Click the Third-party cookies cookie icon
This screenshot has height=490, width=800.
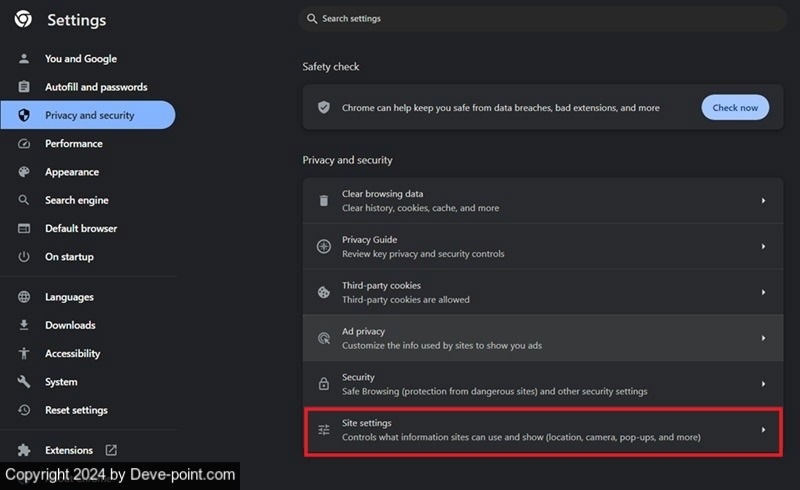click(323, 292)
